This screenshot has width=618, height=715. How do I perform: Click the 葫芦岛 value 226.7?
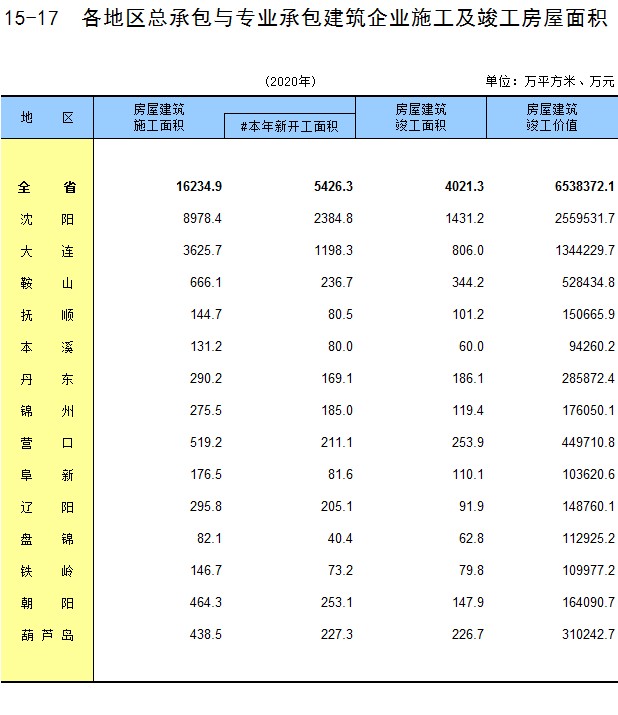pos(467,634)
